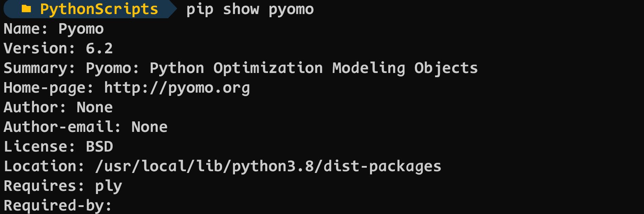Click the package name value "Pyomo"
This screenshot has height=214, width=644.
pos(81,29)
